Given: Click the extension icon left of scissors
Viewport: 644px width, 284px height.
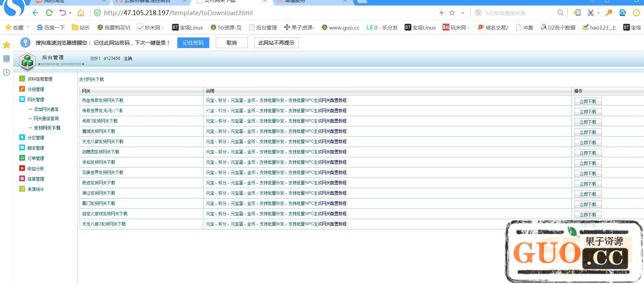Looking at the screenshot, I should pos(577,13).
